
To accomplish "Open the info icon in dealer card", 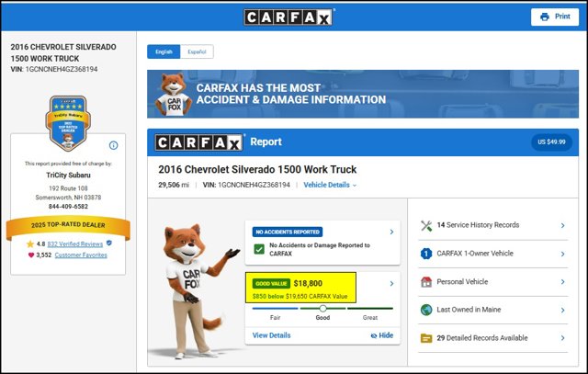I will (113, 145).
